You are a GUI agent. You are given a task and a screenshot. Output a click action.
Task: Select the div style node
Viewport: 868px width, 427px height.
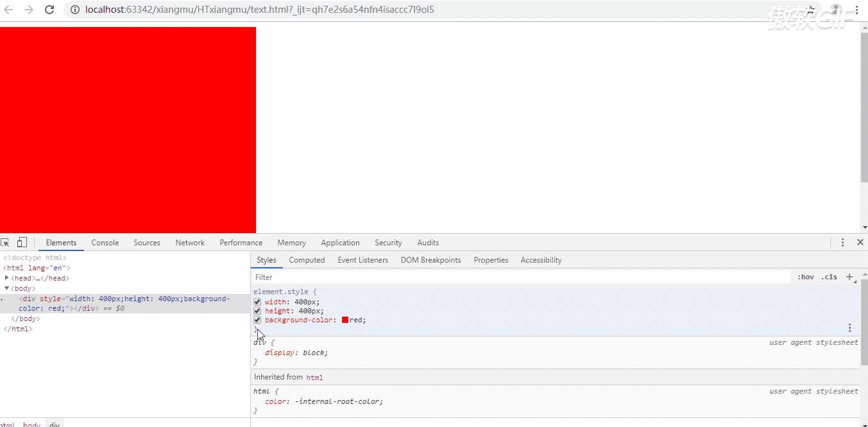click(x=124, y=304)
